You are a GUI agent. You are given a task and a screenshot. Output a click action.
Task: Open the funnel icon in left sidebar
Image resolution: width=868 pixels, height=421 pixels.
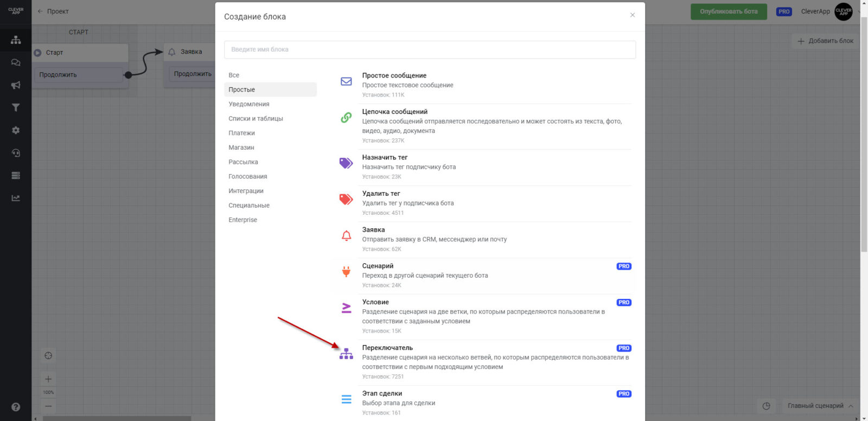(16, 107)
